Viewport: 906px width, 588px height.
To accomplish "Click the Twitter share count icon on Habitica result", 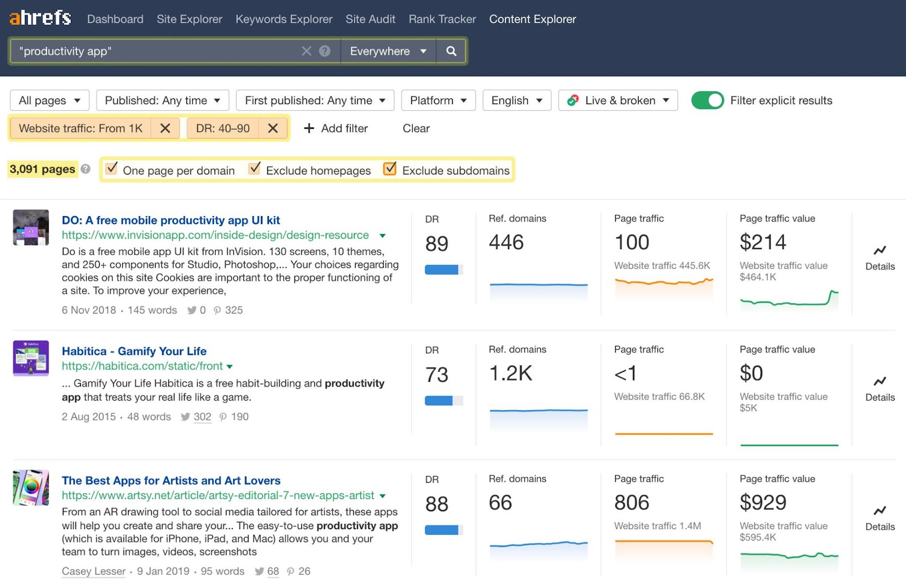I will click(x=185, y=417).
